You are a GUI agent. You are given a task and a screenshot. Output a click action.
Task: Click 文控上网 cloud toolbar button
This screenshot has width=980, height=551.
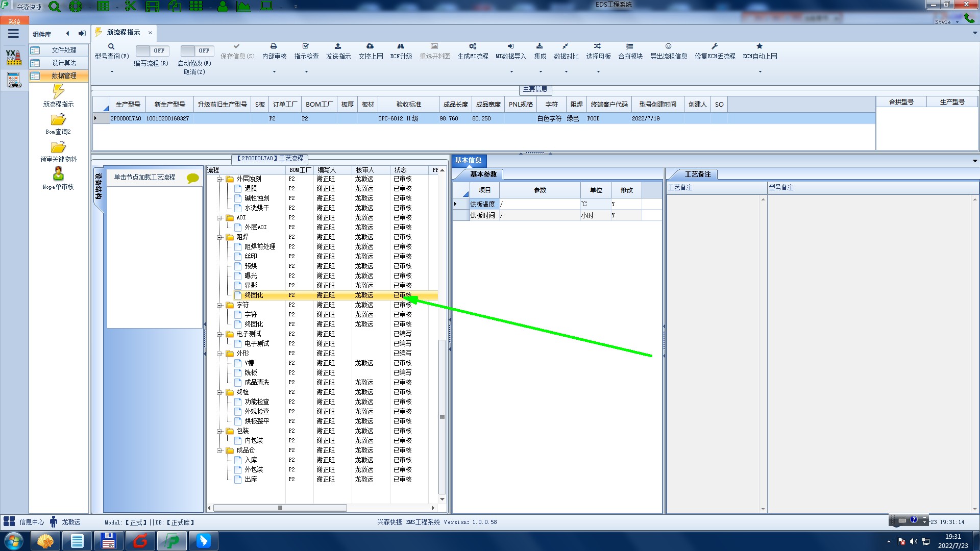(x=371, y=51)
